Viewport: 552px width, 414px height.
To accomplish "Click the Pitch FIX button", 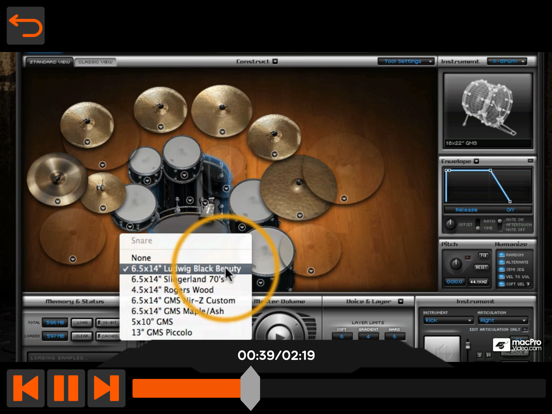I will coord(483,255).
